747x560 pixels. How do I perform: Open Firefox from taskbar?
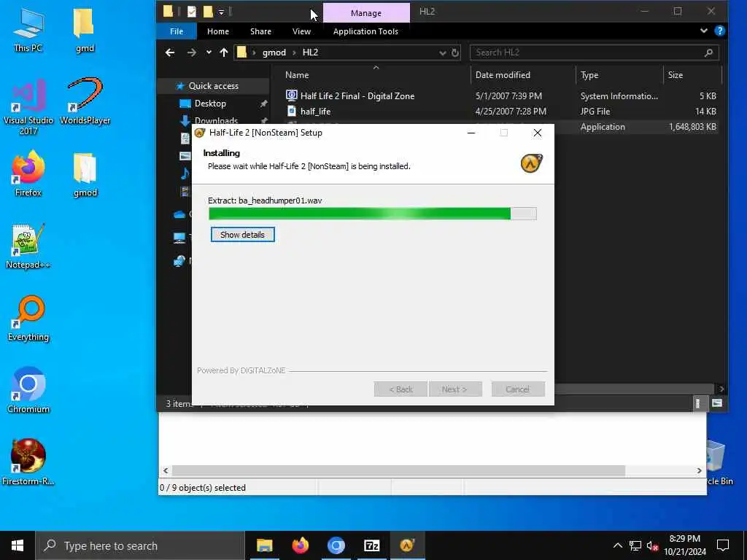click(x=300, y=545)
